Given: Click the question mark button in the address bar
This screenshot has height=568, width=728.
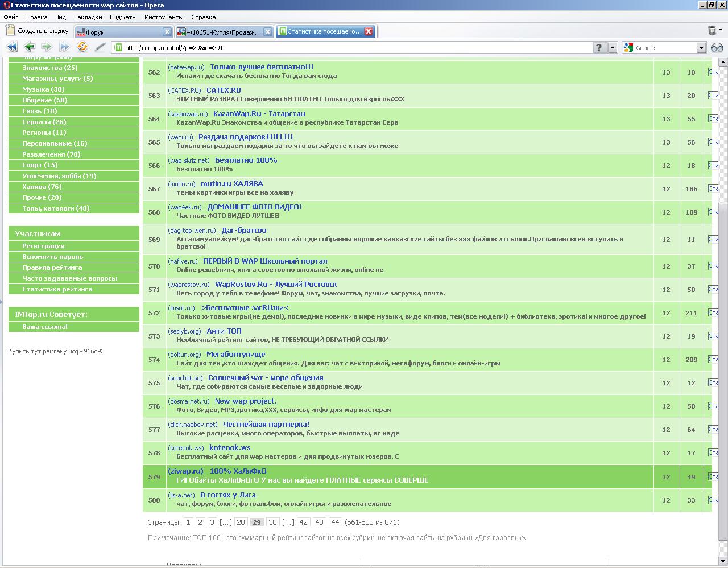Looking at the screenshot, I should [x=598, y=48].
